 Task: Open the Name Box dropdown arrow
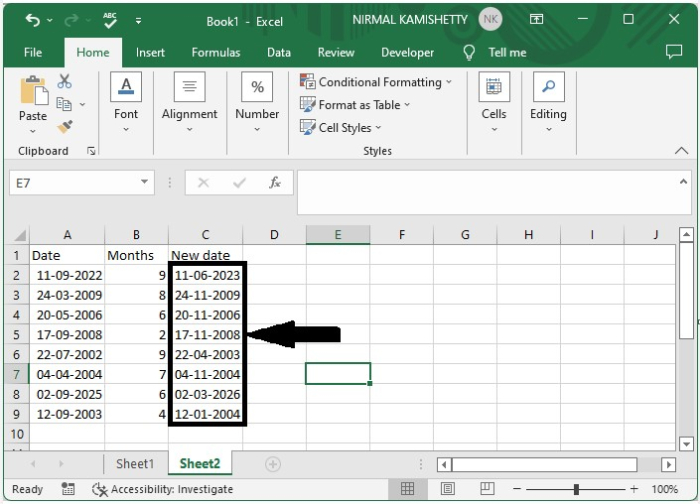pyautogui.click(x=144, y=182)
